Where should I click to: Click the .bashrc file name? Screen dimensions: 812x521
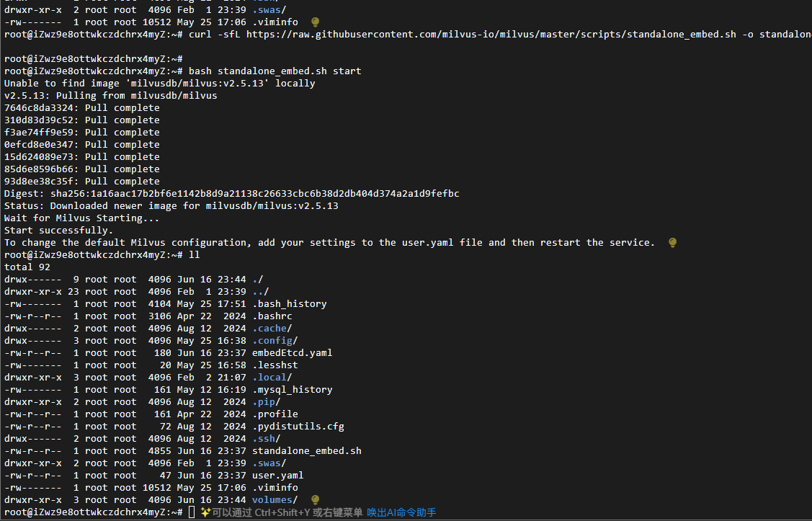tap(272, 316)
